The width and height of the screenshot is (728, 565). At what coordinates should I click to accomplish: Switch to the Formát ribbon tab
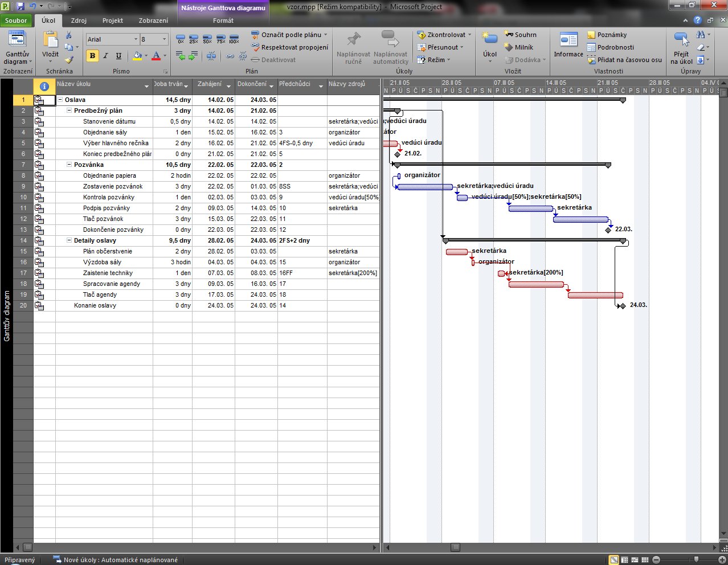[223, 21]
